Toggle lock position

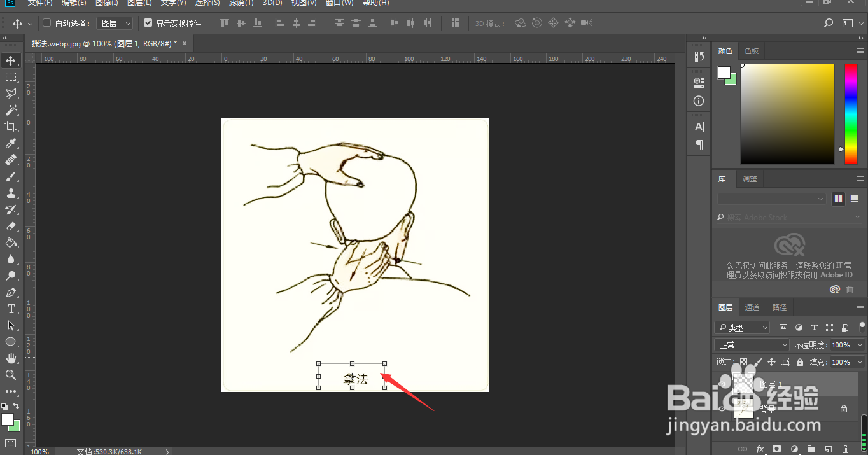(x=771, y=362)
